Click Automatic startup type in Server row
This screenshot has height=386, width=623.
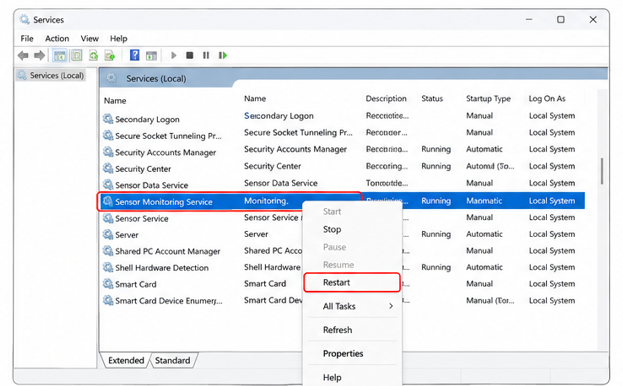(484, 234)
